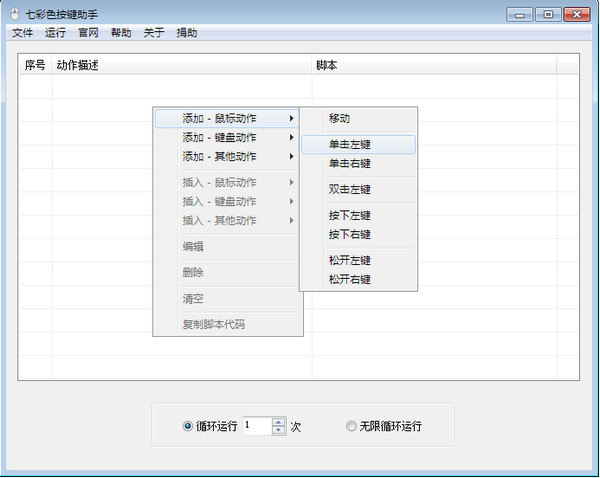600x478 pixels.
Task: Expand the 添加 - 其他动作 submenu
Action: click(x=227, y=157)
